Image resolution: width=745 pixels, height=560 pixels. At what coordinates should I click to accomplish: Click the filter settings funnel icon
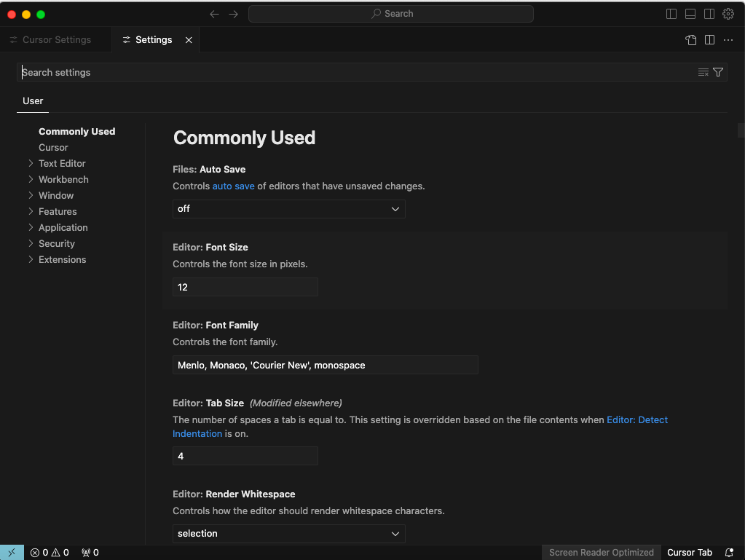718,72
